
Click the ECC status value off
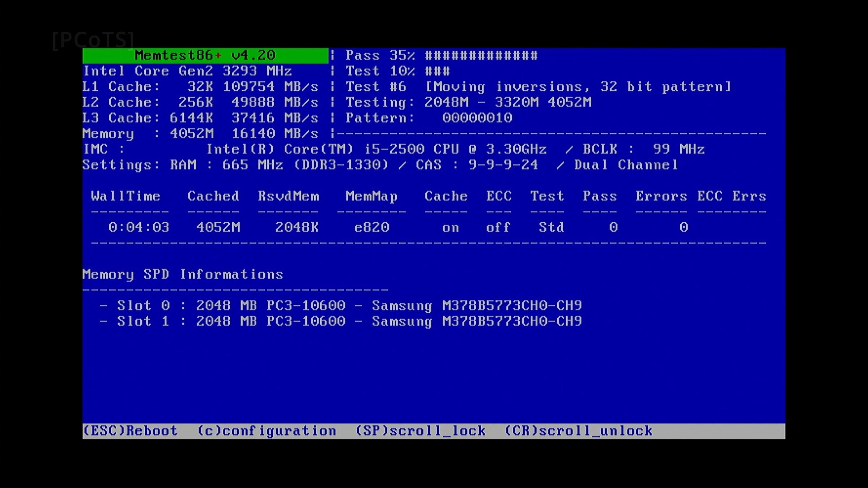[x=498, y=227]
